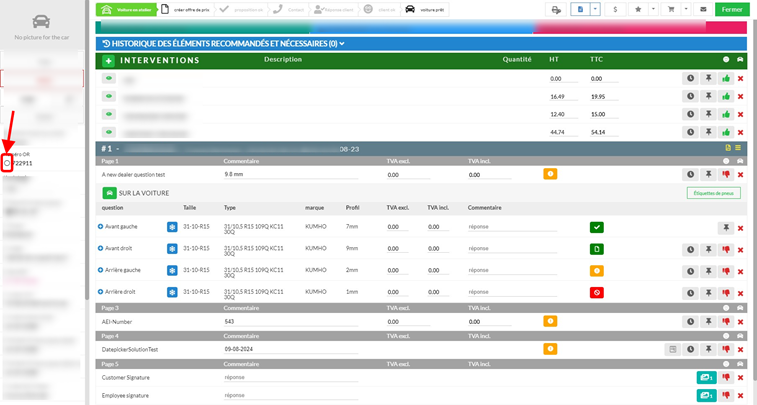Viewport: 757px width, 405px height.
Task: Open photo button for Employee signature
Action: point(706,395)
